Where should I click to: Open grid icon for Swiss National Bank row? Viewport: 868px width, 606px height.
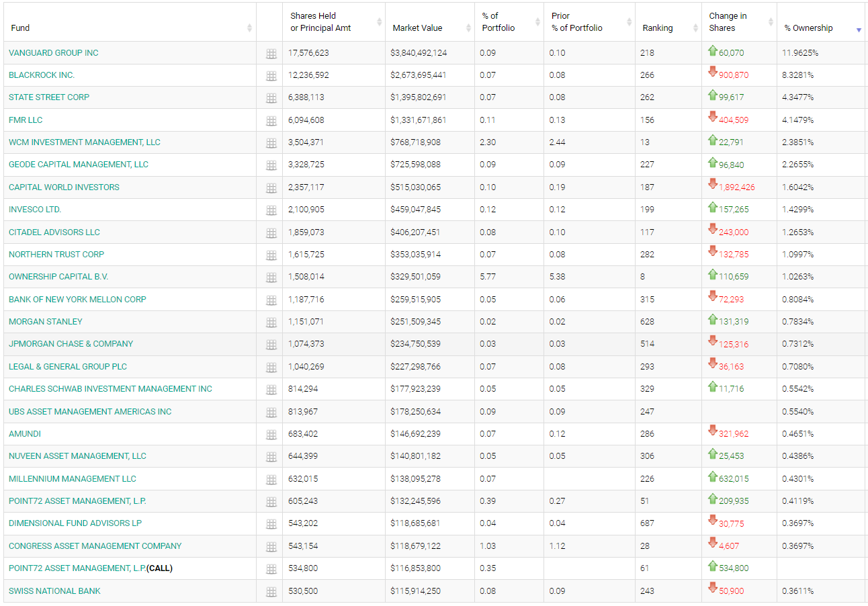point(271,592)
